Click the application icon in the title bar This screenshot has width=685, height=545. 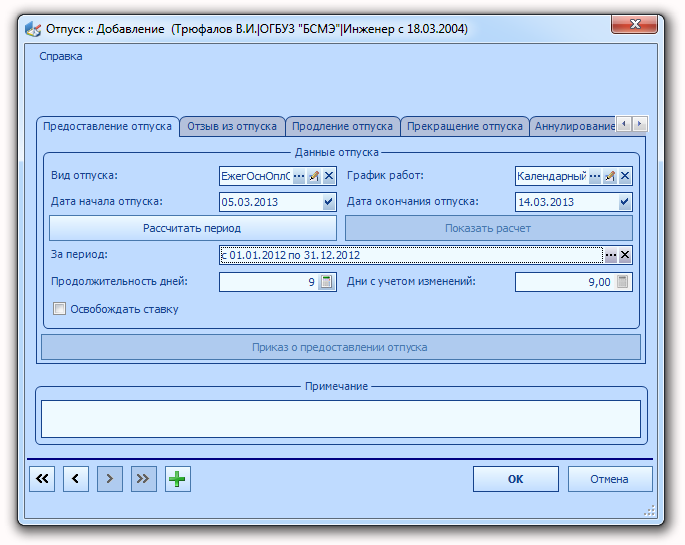[33, 29]
